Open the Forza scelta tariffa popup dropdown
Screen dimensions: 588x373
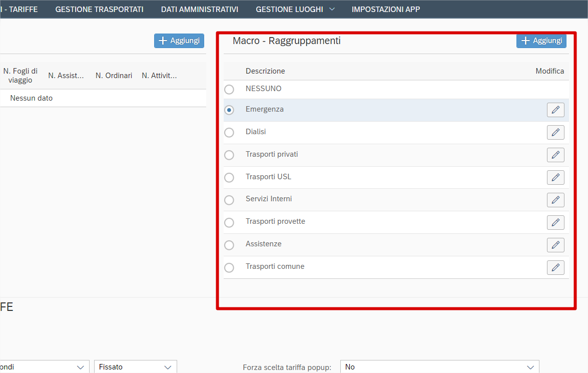439,367
